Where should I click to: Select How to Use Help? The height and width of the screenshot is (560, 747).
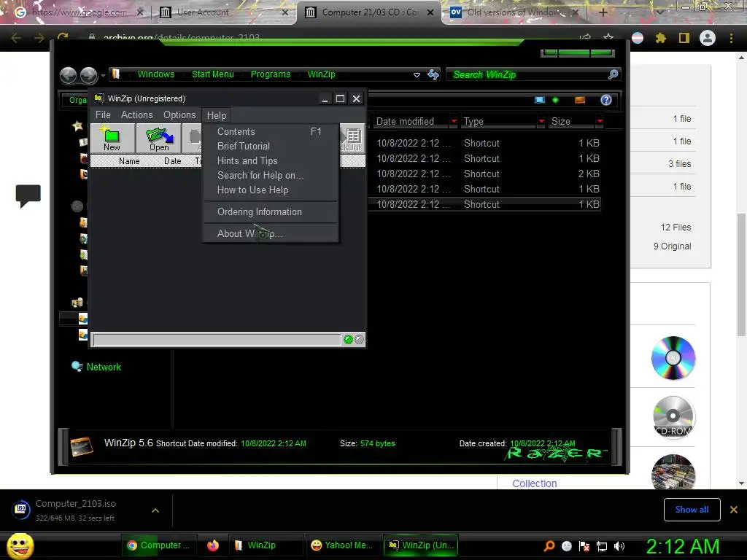271,190
